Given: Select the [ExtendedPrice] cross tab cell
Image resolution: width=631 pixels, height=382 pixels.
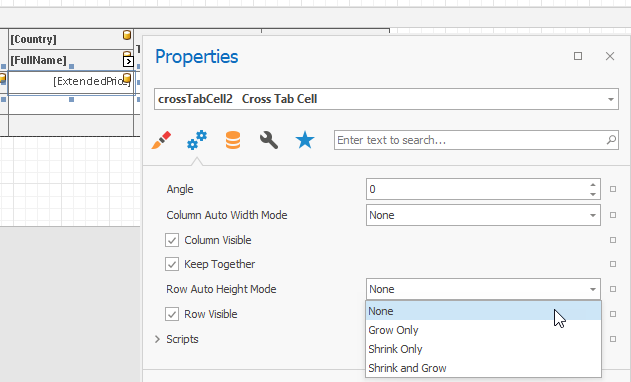Looking at the screenshot, I should 71,82.
